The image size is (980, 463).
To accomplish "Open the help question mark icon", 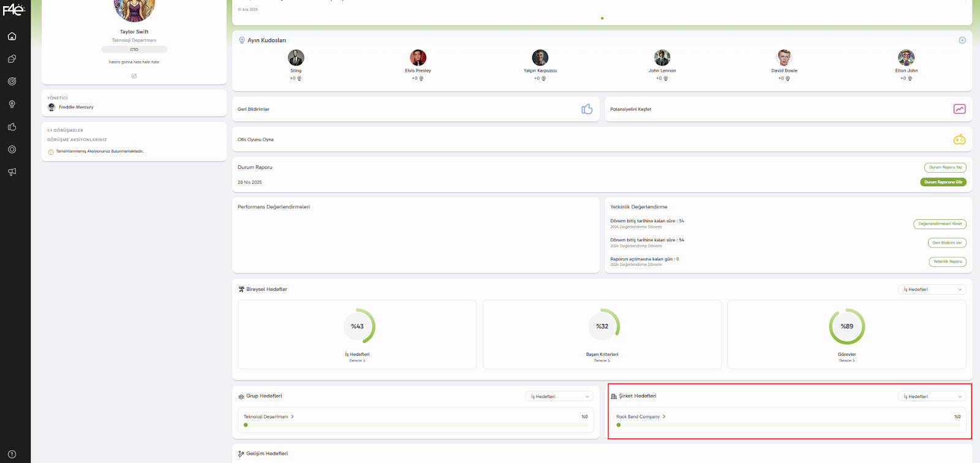I will (x=12, y=454).
